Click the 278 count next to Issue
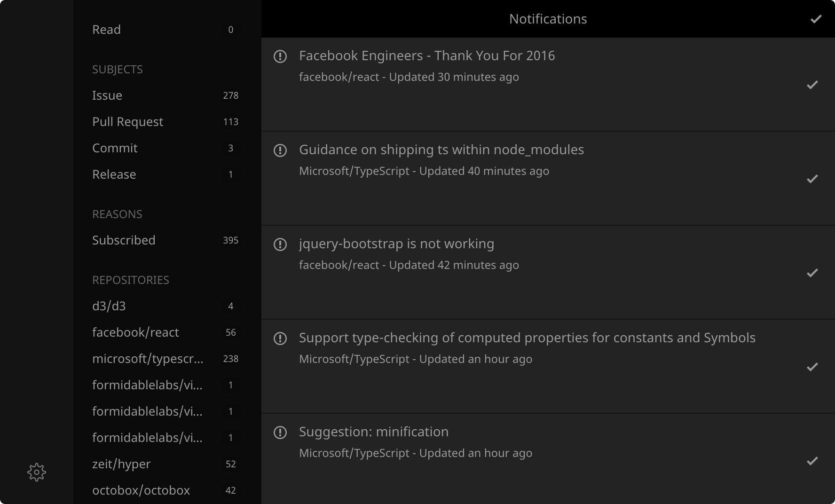The image size is (835, 504). (x=230, y=95)
